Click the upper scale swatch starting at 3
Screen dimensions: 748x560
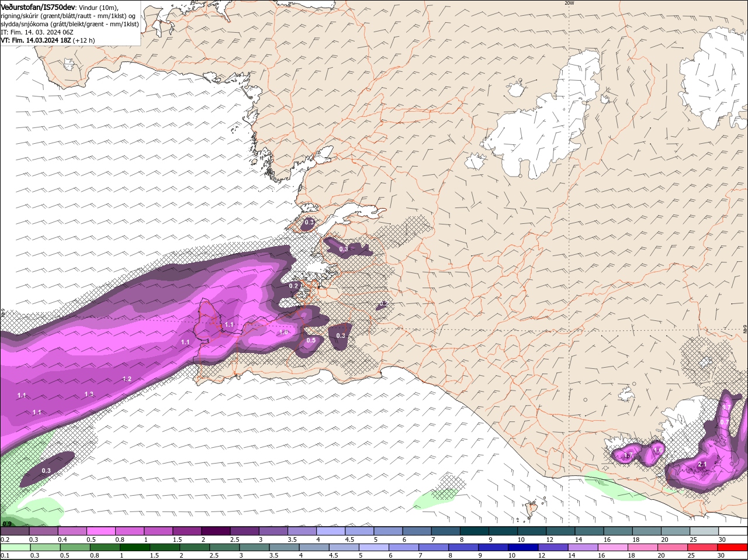tap(273, 531)
